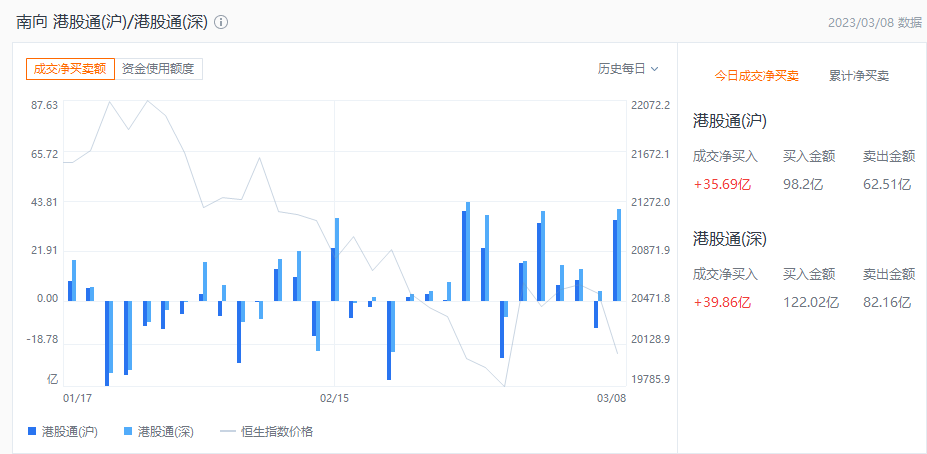The width and height of the screenshot is (927, 454).
Task: Click the info icon beside 港股通(深) title
Action: 221,23
